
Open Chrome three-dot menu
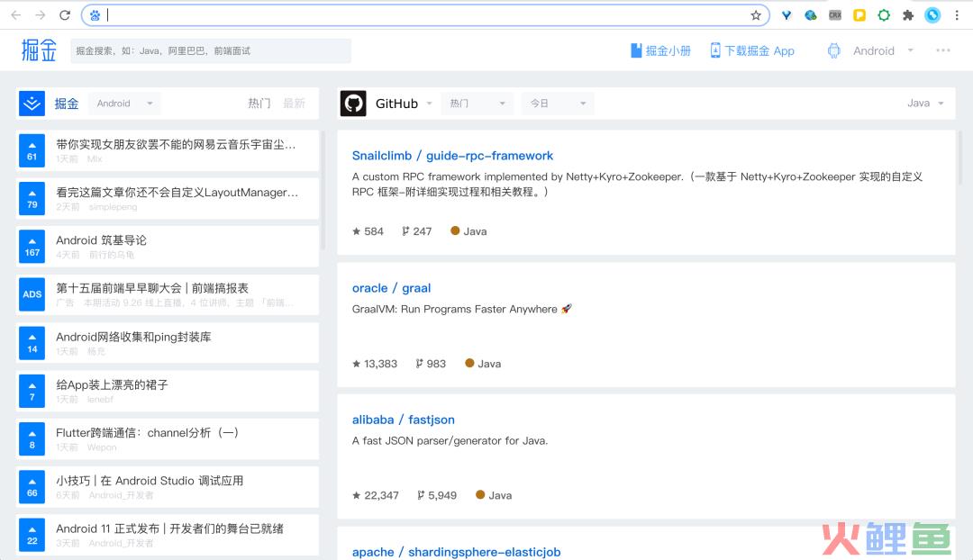[x=957, y=15]
